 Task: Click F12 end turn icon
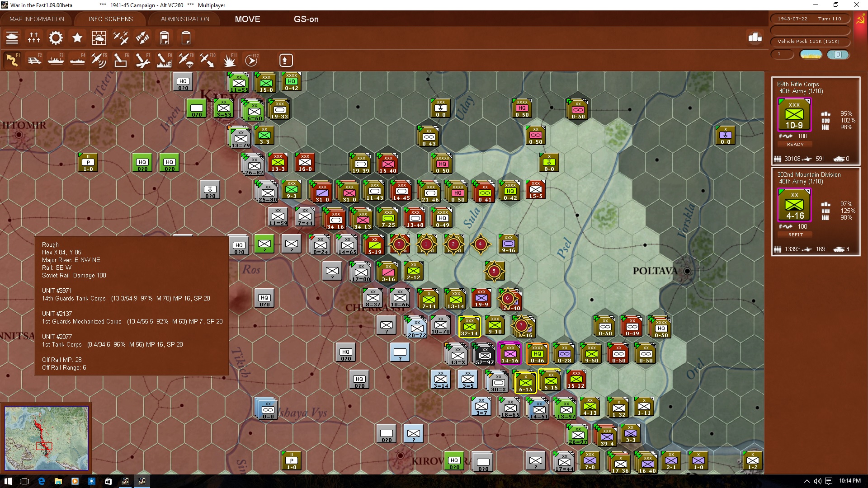[251, 60]
